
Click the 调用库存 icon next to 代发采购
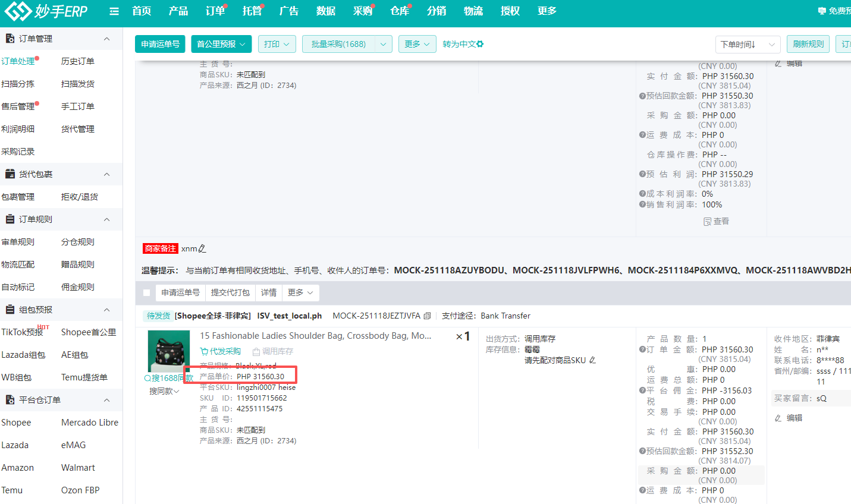pyautogui.click(x=273, y=351)
